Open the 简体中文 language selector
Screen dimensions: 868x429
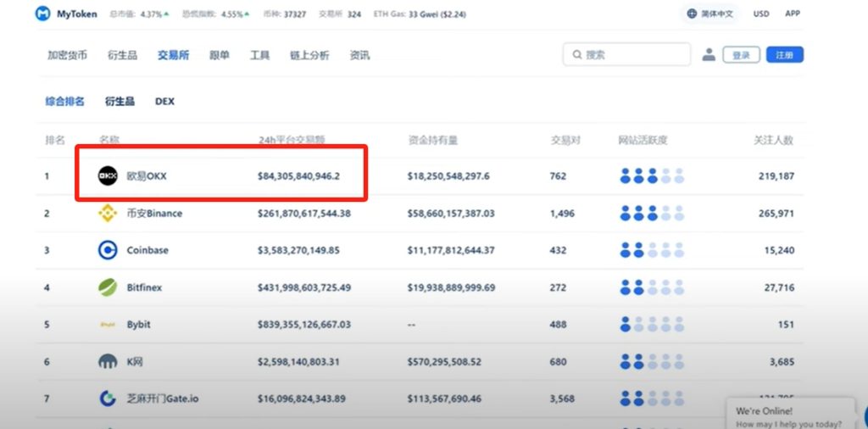tap(710, 14)
